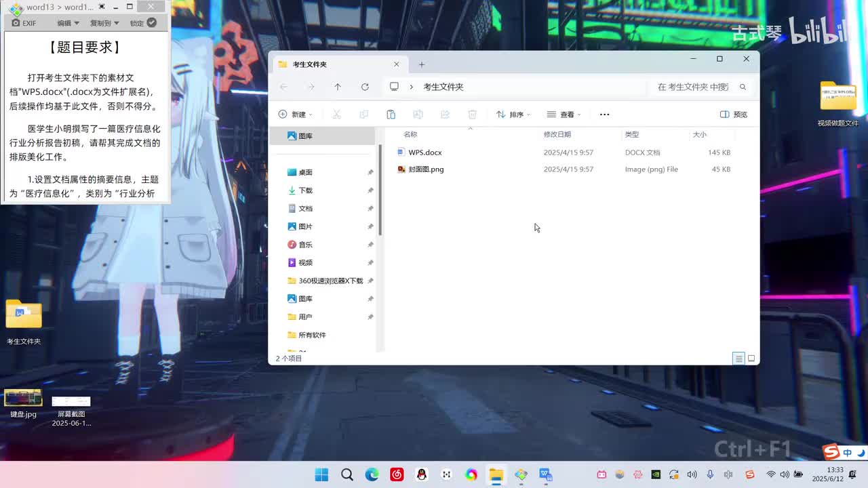Click the search magnifier icon in File Explorer
The image size is (868, 488).
[743, 87]
